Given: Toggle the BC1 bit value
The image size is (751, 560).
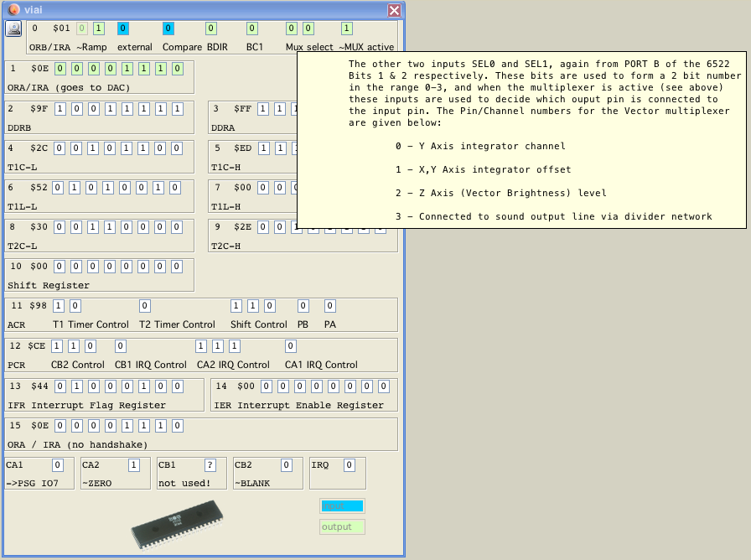Looking at the screenshot, I should pos(252,29).
